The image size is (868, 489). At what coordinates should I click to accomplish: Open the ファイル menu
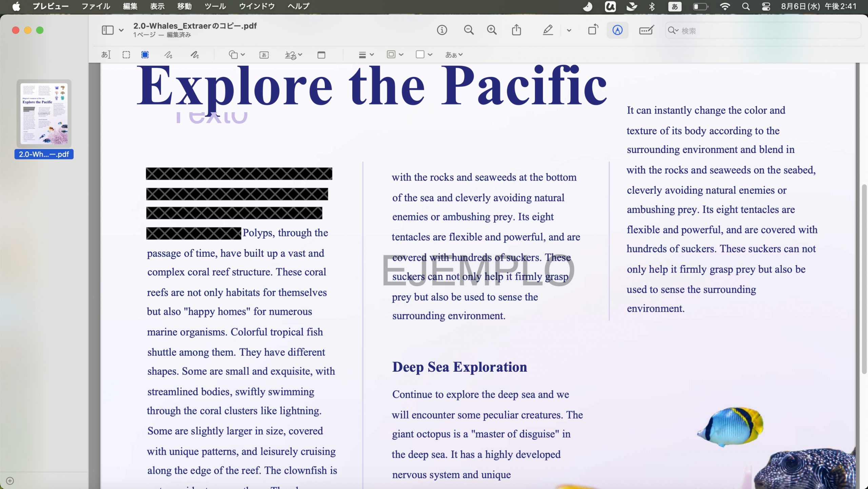[x=96, y=6]
